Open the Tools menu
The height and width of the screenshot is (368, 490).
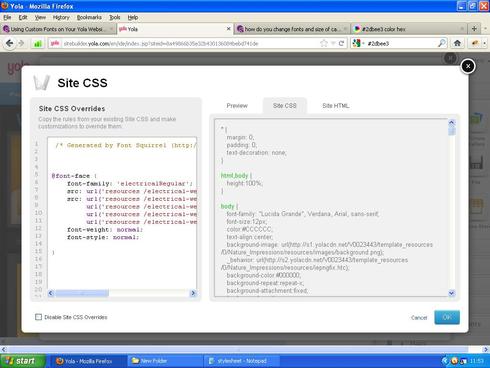[x=115, y=17]
